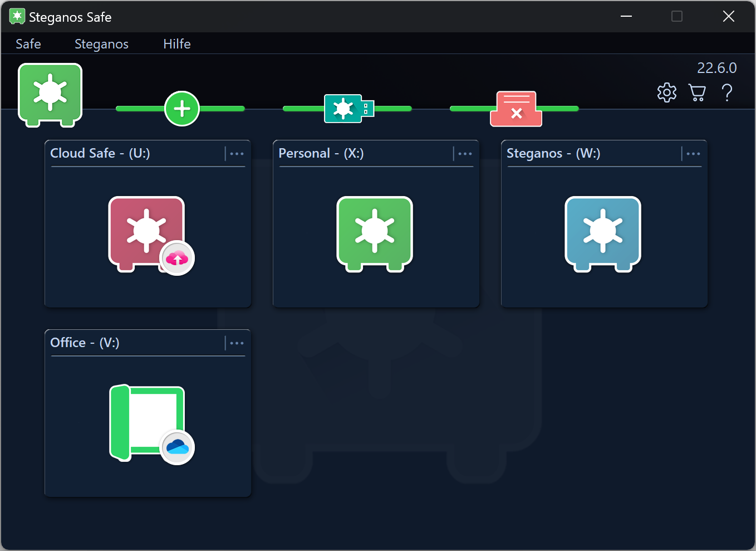Open the blue Steganos safe icon
This screenshot has width=756, height=551.
pos(603,233)
